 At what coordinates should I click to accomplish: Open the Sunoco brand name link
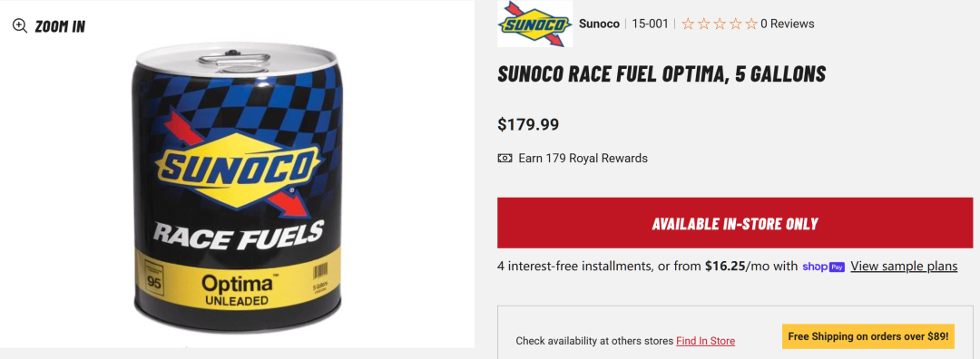click(x=599, y=24)
